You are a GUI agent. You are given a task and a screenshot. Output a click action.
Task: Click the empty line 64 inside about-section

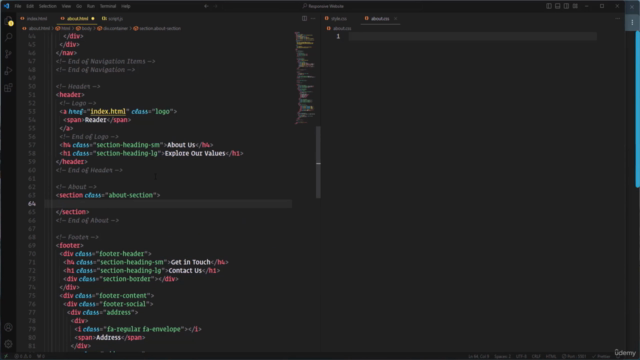(168, 204)
